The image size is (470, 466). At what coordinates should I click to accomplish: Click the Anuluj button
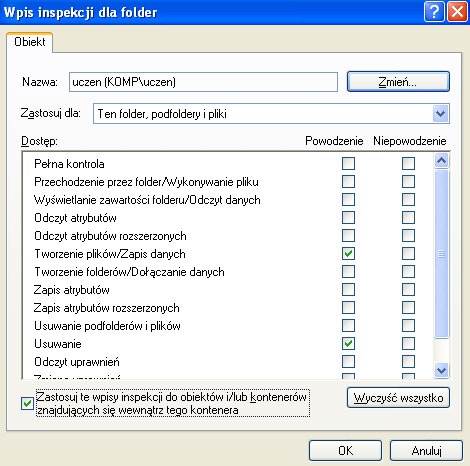[426, 451]
